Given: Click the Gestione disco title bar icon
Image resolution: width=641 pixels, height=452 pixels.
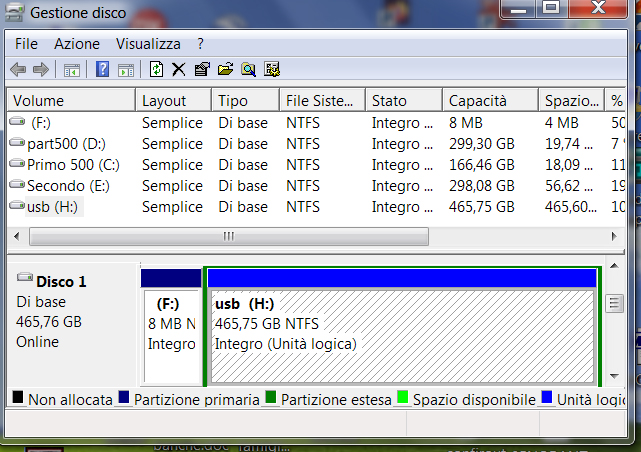Looking at the screenshot, I should point(15,12).
